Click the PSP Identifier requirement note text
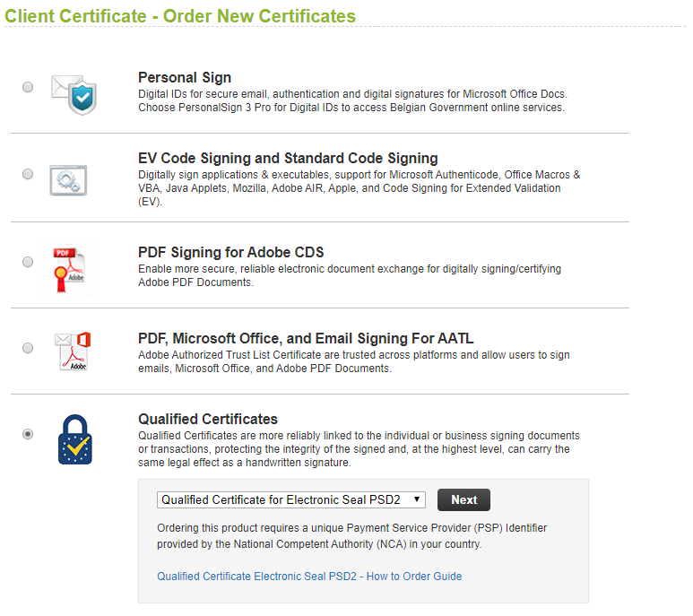The image size is (693, 616). tap(351, 536)
